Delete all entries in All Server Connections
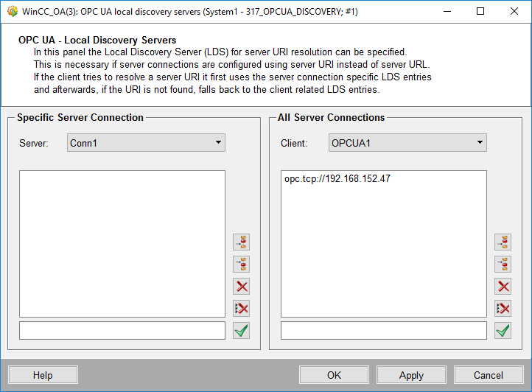This screenshot has height=392, width=532. 503,309
